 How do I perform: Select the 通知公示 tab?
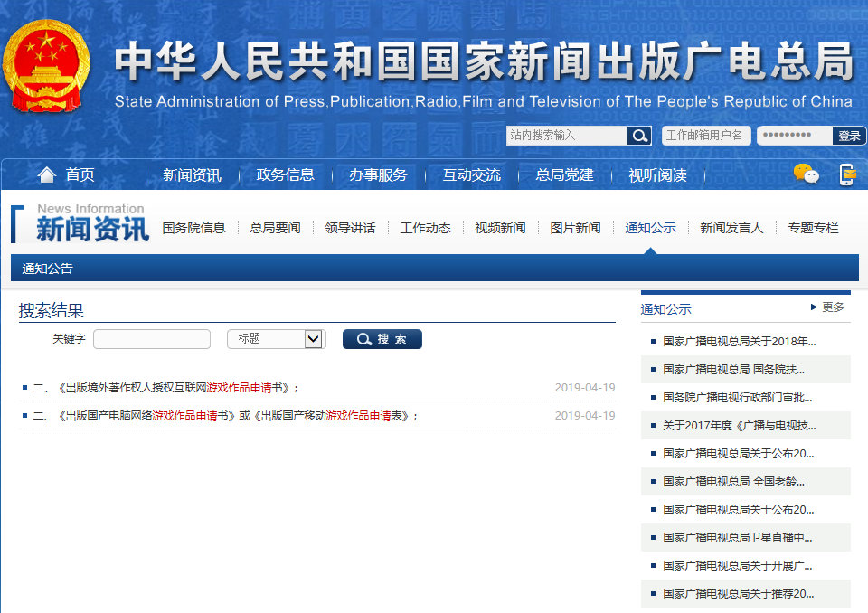650,228
